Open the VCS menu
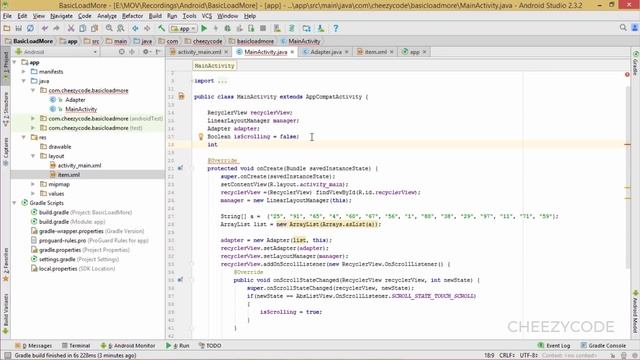The height and width of the screenshot is (360, 640). pos(207,16)
